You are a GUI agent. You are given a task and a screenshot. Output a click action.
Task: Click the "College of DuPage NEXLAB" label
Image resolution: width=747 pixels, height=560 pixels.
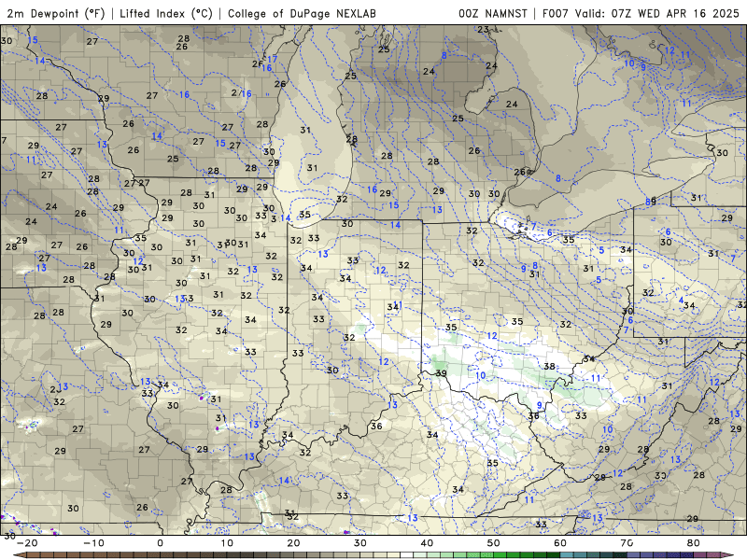pos(302,14)
